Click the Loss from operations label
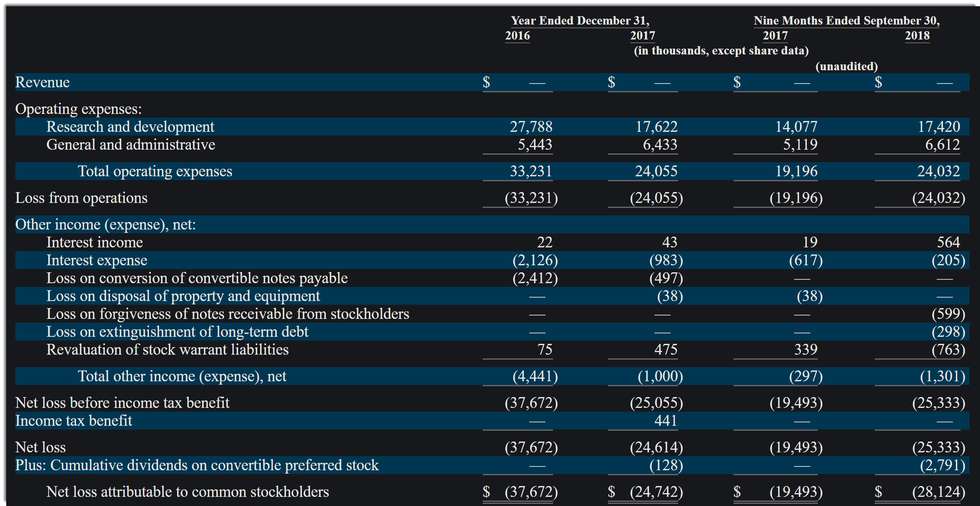980x506 pixels. coord(81,198)
